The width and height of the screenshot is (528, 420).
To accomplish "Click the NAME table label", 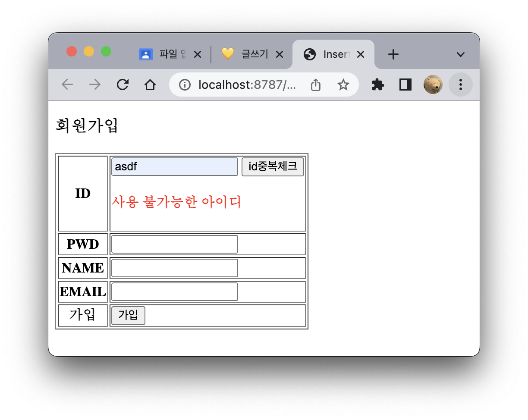I will coord(83,268).
